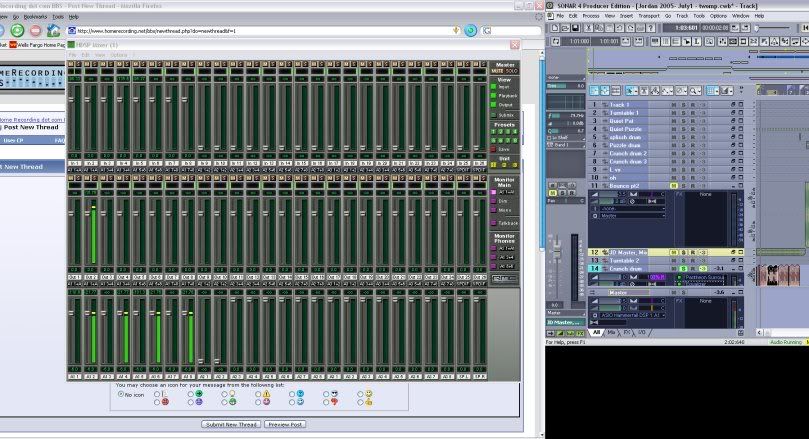Collapse Bounce pt2 track strip

733,186
